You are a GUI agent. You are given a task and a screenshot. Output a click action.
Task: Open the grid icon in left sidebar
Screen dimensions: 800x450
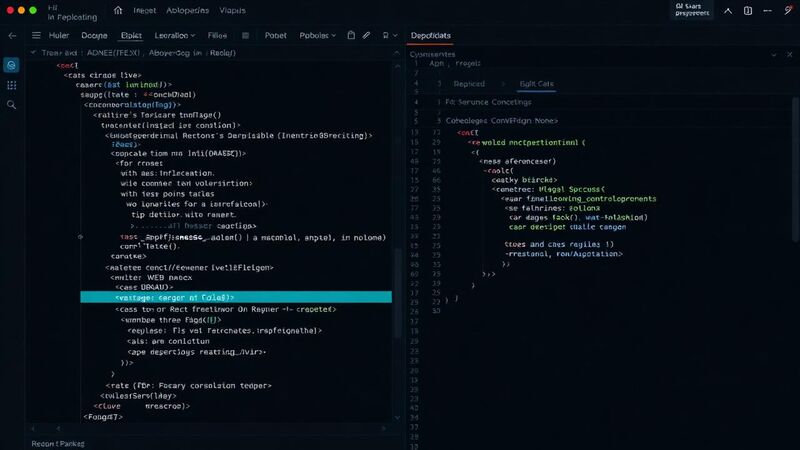(x=11, y=85)
